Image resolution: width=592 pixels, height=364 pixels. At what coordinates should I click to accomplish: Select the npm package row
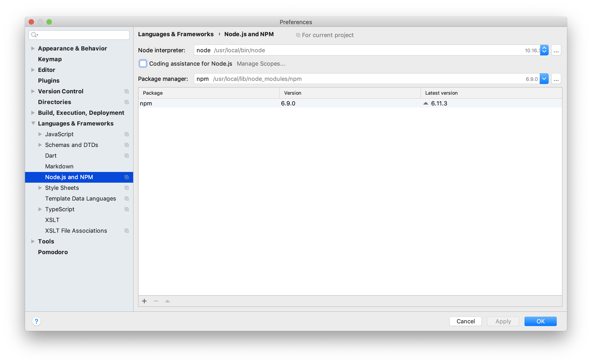[350, 103]
